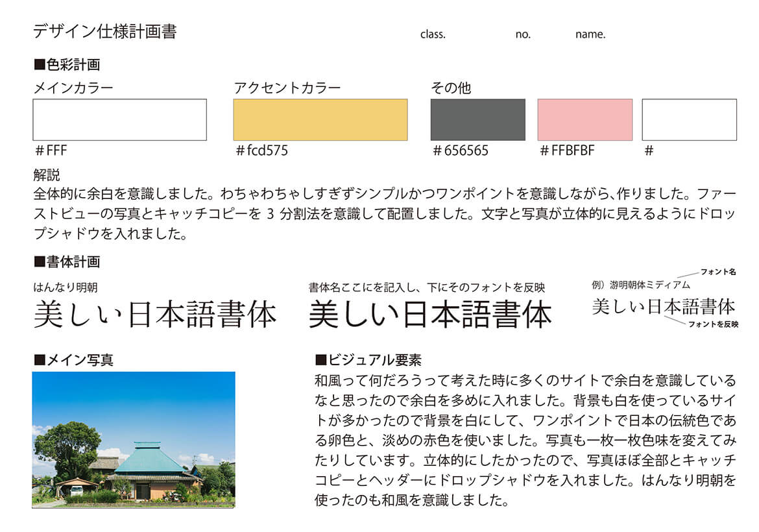Screen dimensions: 759x532
Task: Click the デザイン仕様計画書 title
Action: pyautogui.click(x=104, y=32)
